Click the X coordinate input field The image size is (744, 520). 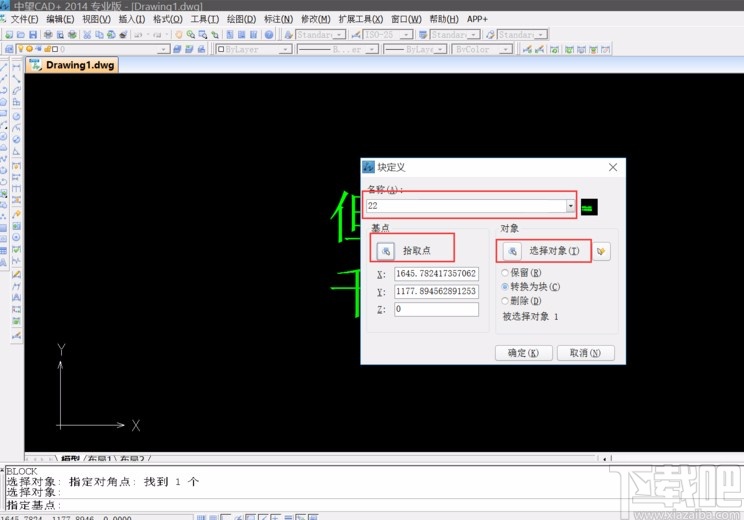pos(436,274)
